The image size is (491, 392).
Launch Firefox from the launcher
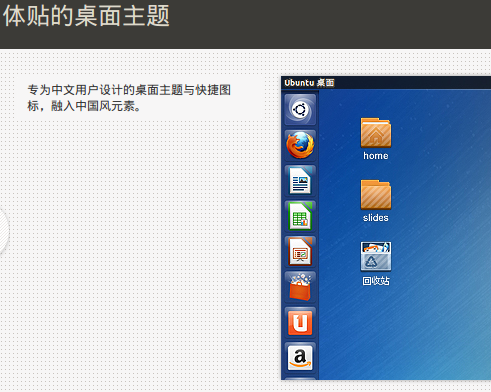(300, 145)
